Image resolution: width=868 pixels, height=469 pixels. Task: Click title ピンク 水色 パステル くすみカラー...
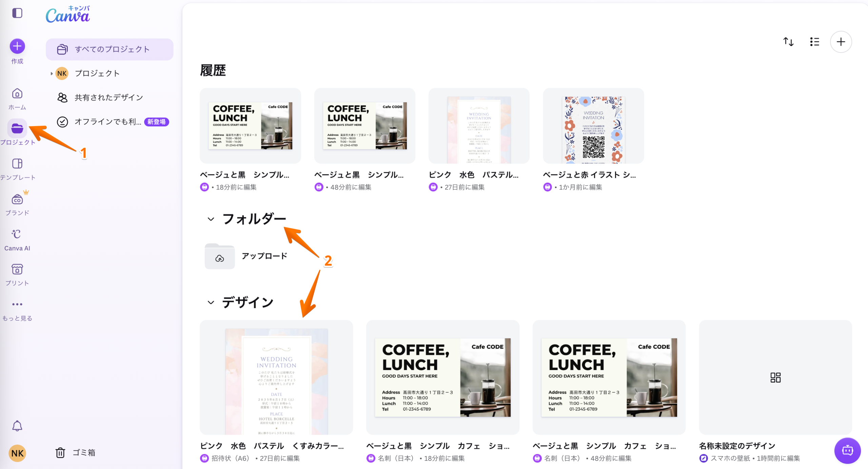coord(272,446)
